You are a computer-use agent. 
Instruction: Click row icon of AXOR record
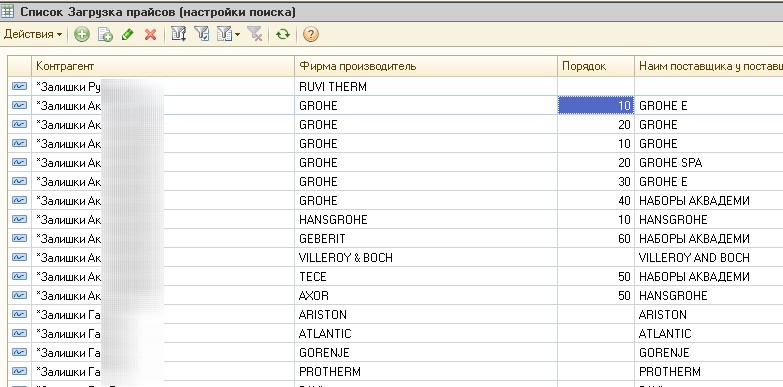coord(19,295)
